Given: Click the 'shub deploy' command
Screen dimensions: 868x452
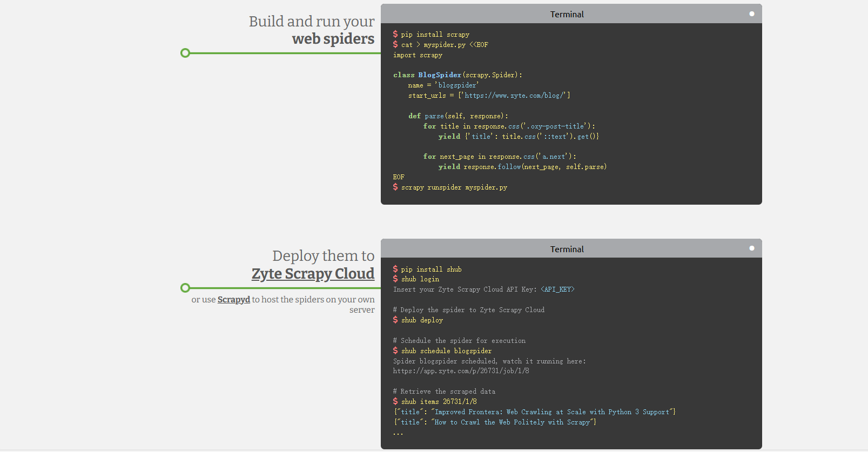Looking at the screenshot, I should tap(418, 320).
